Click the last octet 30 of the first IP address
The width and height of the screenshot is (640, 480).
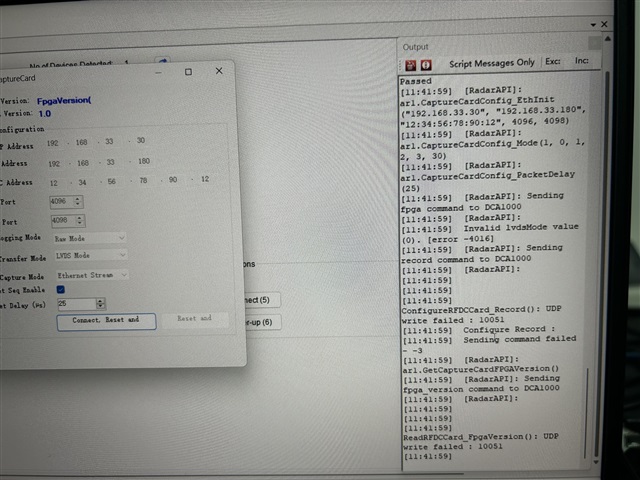click(x=141, y=140)
